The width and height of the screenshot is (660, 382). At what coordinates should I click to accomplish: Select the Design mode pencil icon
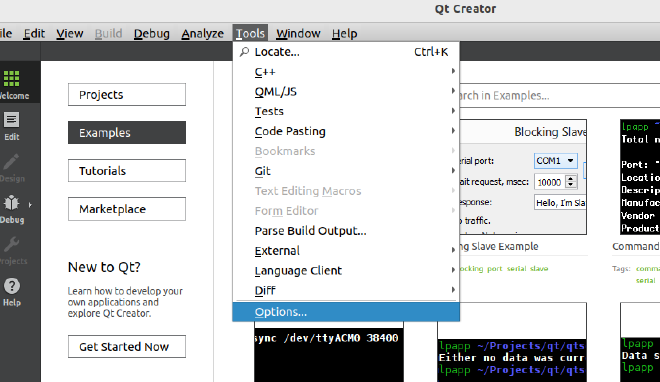(x=11, y=162)
